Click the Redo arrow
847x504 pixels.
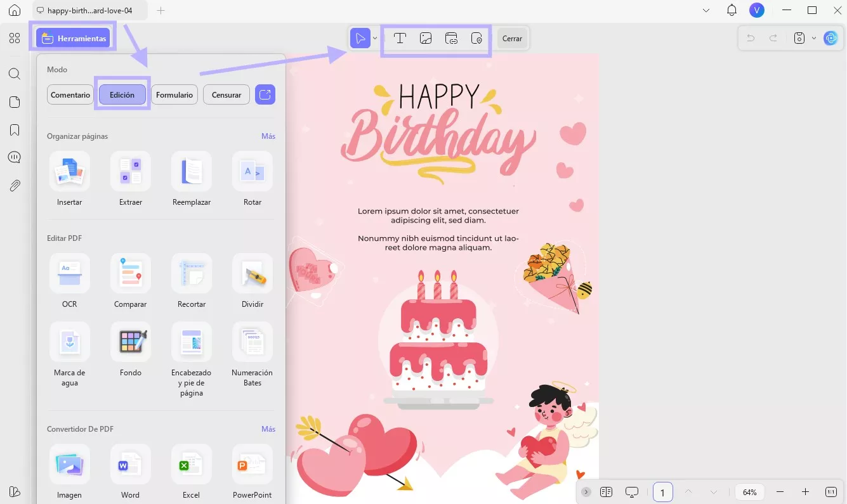click(773, 38)
